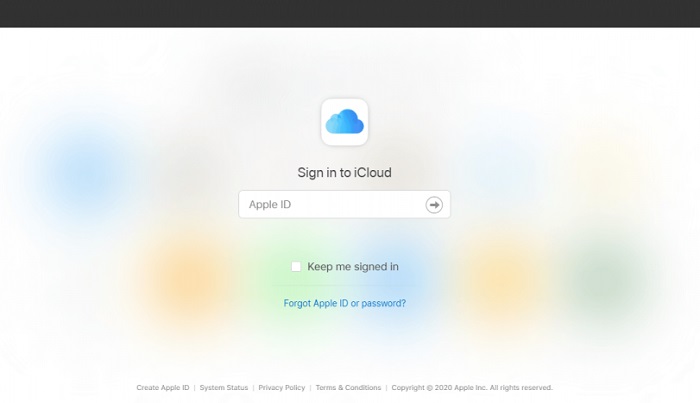
Task: Open the Privacy Policy footer link
Action: pyautogui.click(x=282, y=387)
